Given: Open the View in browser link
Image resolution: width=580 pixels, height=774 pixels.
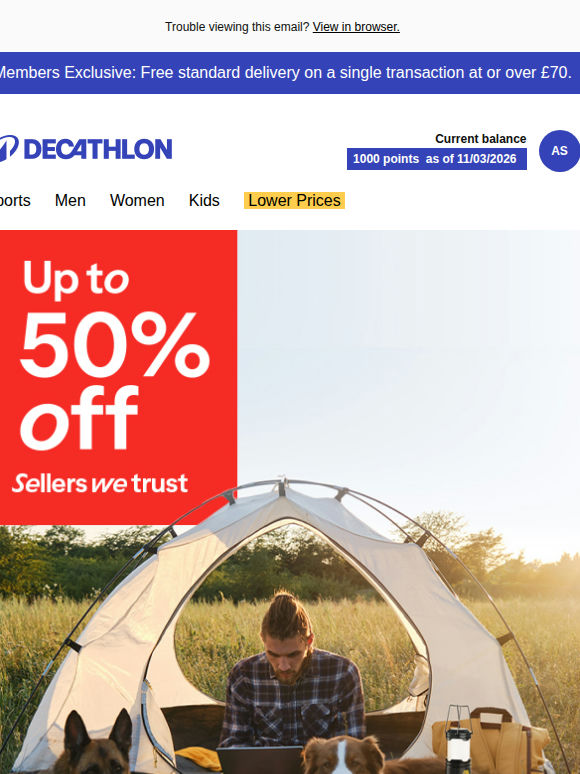Looking at the screenshot, I should pyautogui.click(x=356, y=27).
